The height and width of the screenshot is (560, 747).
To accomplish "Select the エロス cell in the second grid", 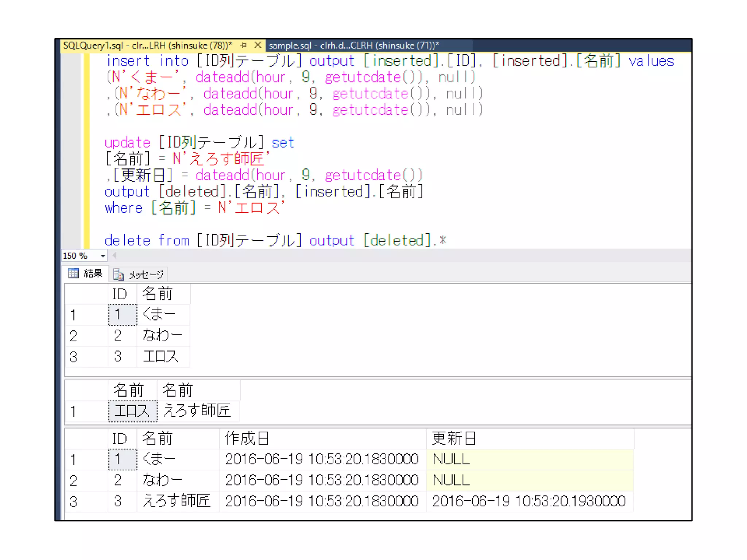I will 132,411.
